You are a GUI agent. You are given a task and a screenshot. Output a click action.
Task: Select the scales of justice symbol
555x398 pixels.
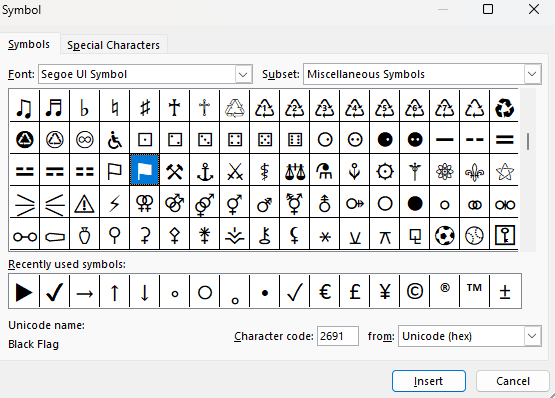294,171
